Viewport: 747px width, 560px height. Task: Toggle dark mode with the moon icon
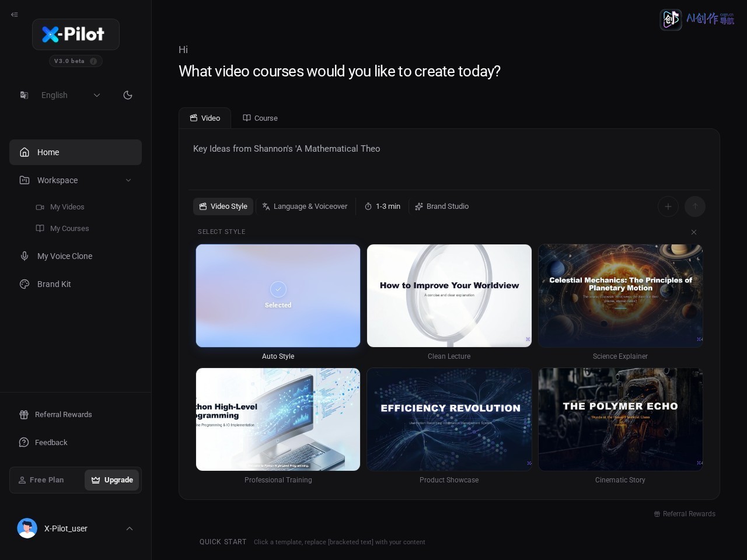[128, 95]
